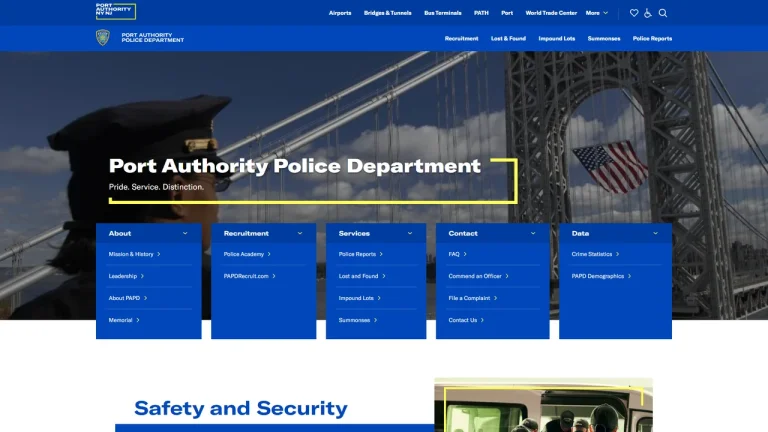Click the Port Authority Police Department shield badge
The image size is (768, 432).
pyautogui.click(x=103, y=38)
